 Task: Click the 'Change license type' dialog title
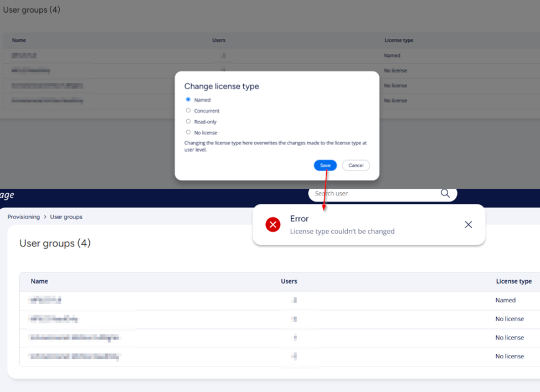(x=222, y=86)
